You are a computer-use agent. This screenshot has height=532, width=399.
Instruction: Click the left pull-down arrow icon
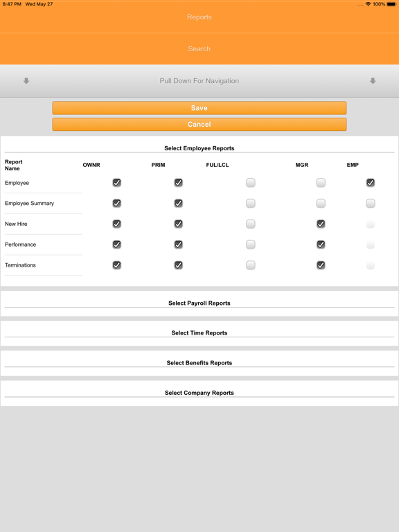[x=26, y=81]
